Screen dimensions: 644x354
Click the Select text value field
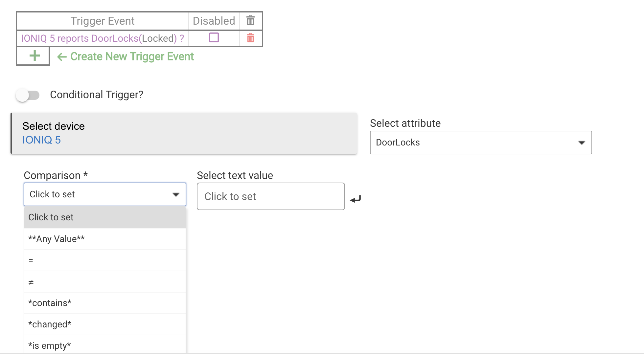point(270,196)
